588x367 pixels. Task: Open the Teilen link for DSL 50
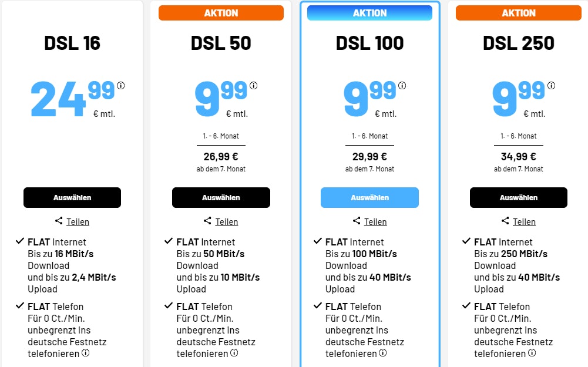point(227,222)
